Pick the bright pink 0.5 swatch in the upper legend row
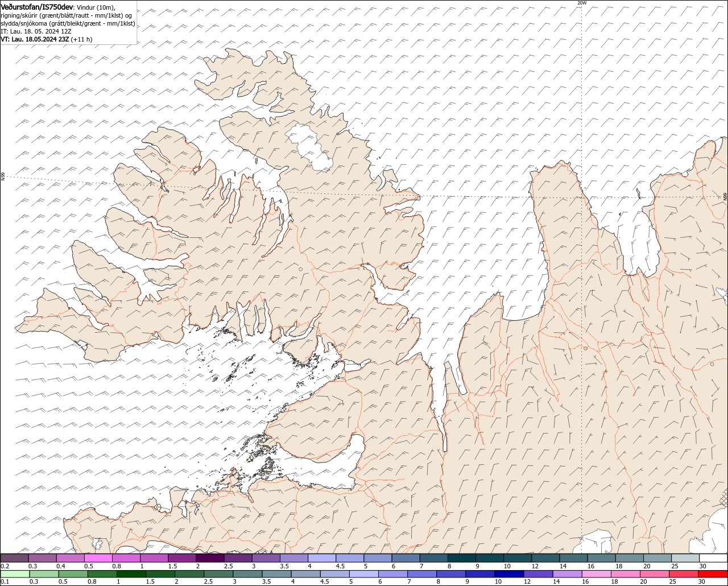 pyautogui.click(x=98, y=558)
